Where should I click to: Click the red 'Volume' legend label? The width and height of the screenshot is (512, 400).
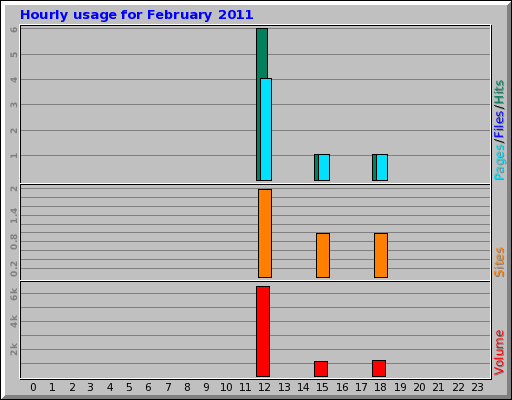[x=499, y=352]
